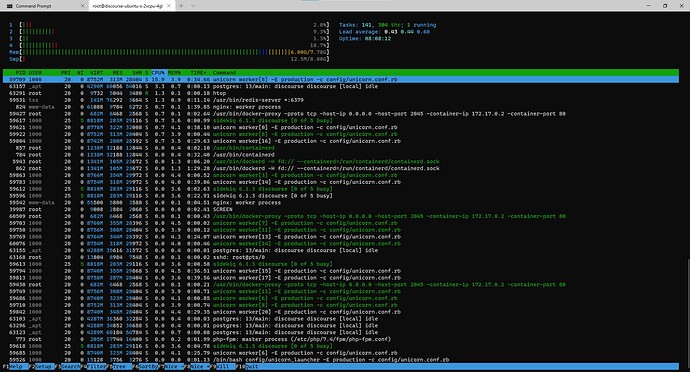The image size is (690, 372).
Task: Open F2 Setup in htop
Action: tap(41, 366)
